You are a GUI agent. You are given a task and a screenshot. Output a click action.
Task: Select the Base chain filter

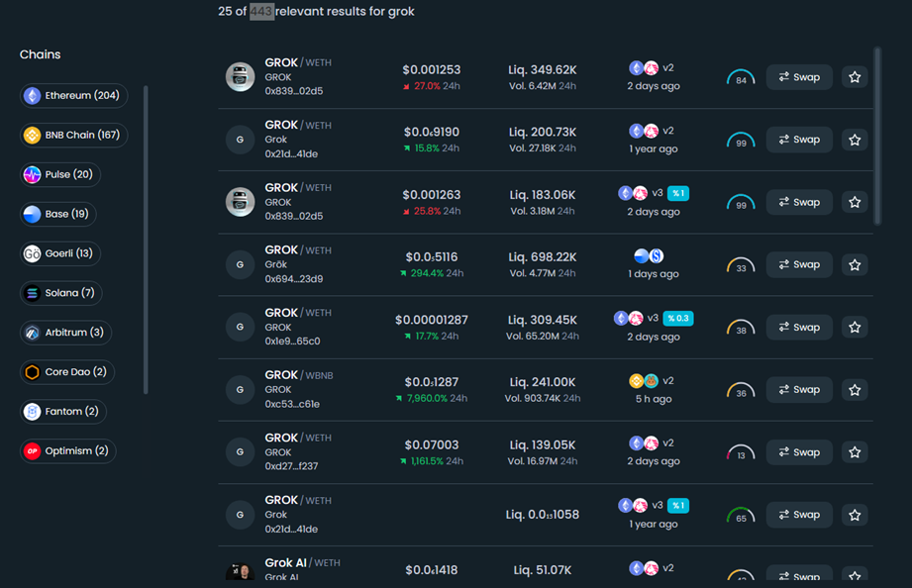tap(58, 214)
